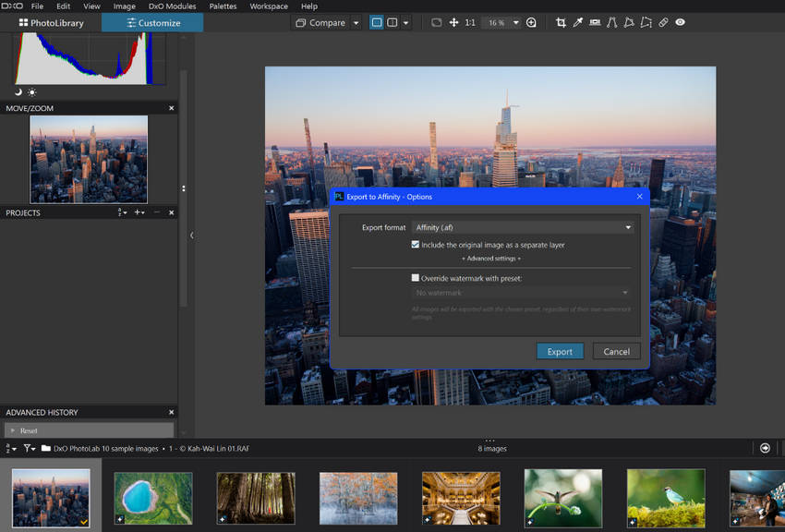Show shadow clipping moon icon
The width and height of the screenshot is (785, 532).
coord(18,92)
